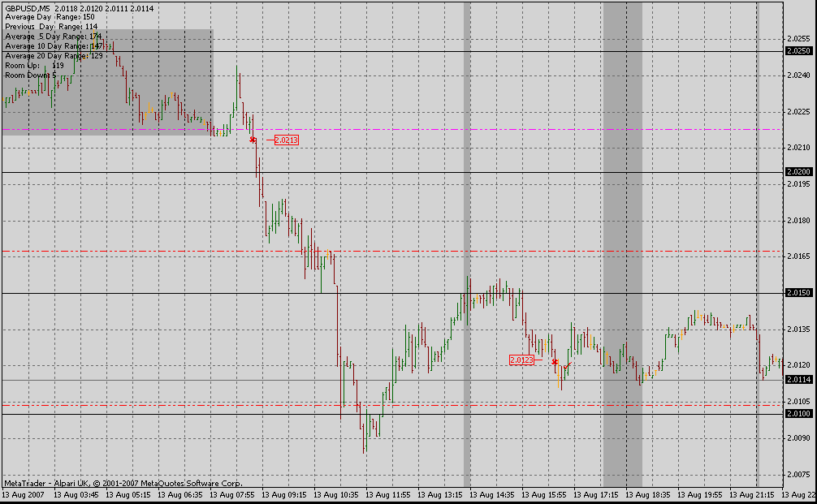
Task: Select the 'Previous Day Range: 114' label
Action: (51, 27)
